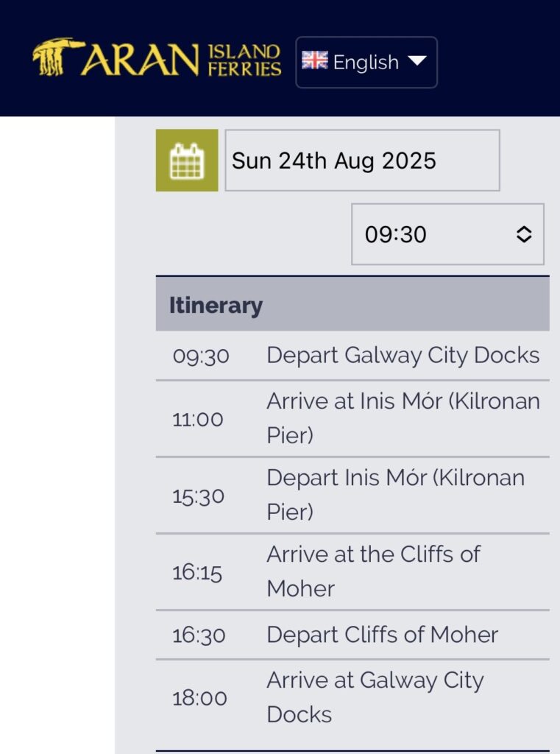This screenshot has width=560, height=754.
Task: Click Arrive at the Cliffs of Moher
Action: (373, 571)
